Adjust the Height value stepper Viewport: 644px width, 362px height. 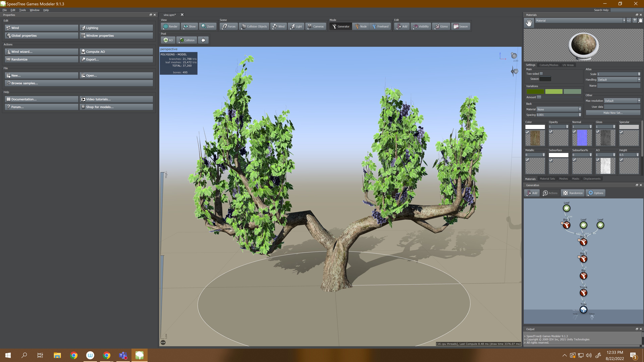(x=637, y=155)
